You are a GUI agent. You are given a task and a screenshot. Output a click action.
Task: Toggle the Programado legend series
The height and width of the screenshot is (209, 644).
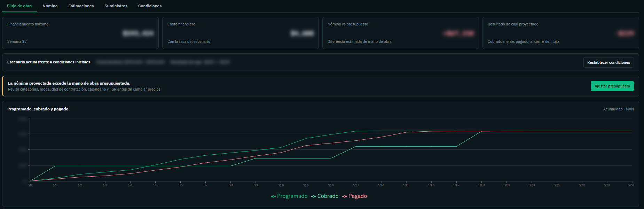point(289,196)
